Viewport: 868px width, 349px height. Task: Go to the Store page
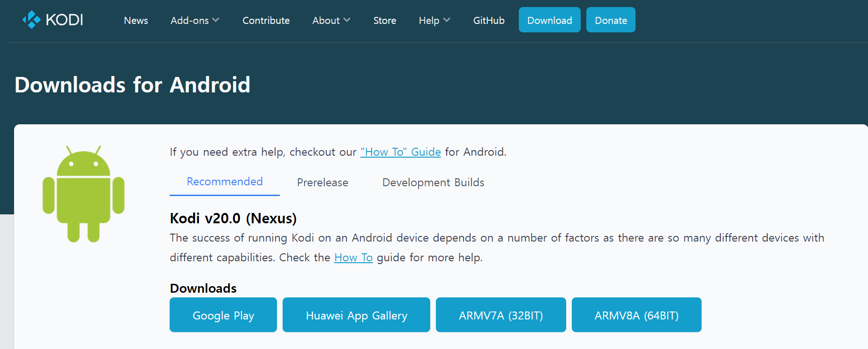(385, 21)
